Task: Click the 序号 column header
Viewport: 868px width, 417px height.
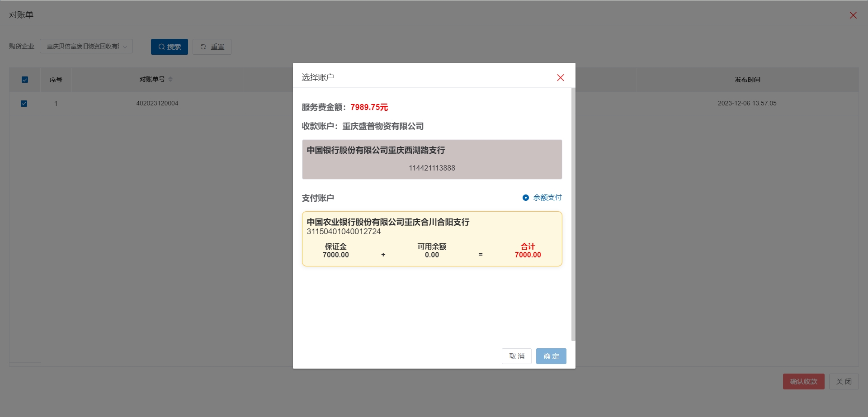Action: pyautogui.click(x=56, y=80)
